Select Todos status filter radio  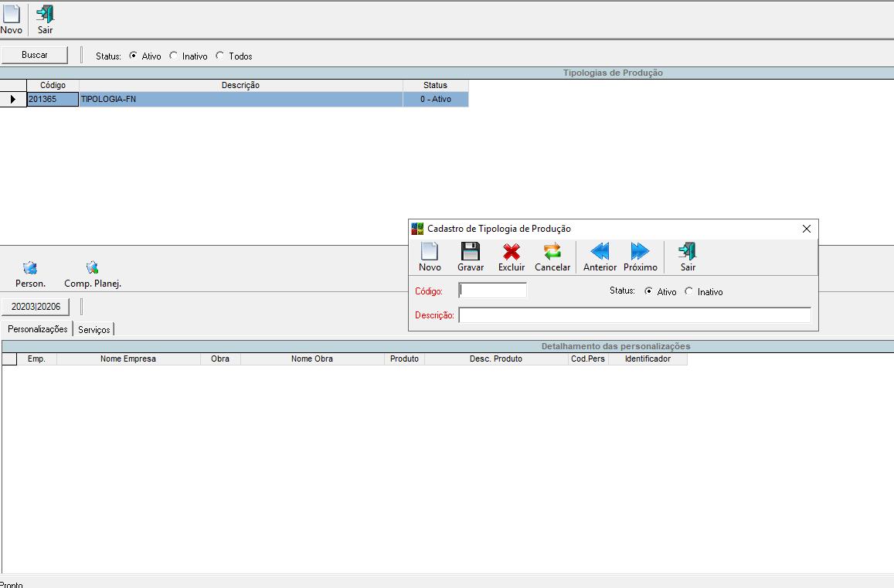click(x=220, y=56)
